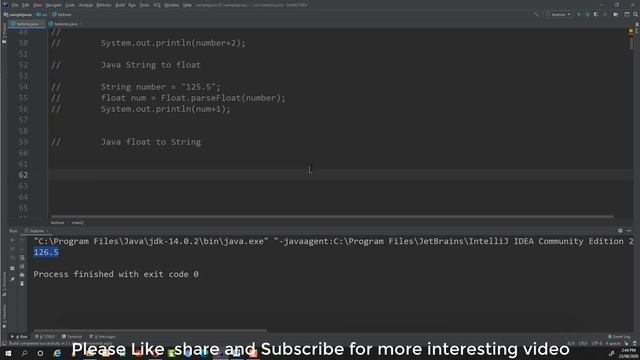Open the Favorites sidebar tab
The height and width of the screenshot is (360, 640).
4,317
